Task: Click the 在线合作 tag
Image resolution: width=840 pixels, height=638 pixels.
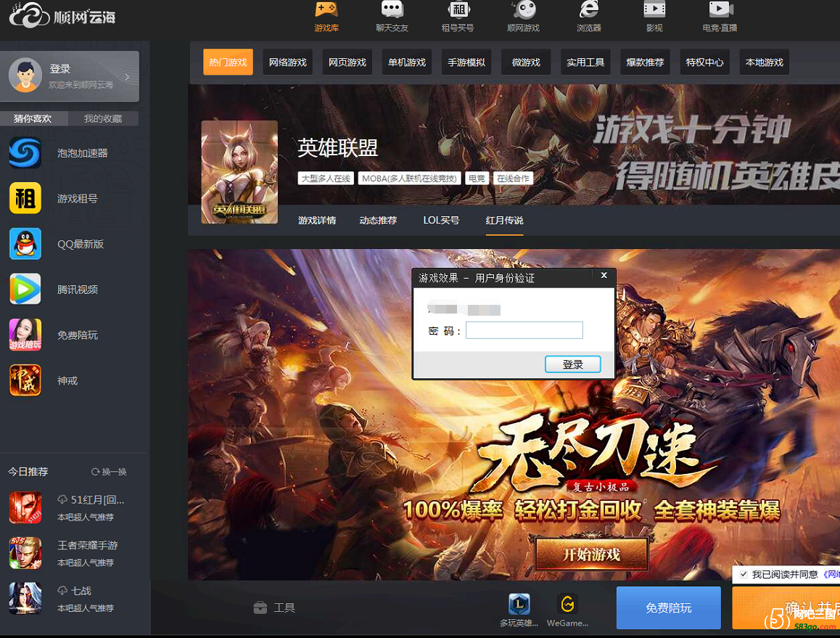Action: click(x=514, y=179)
